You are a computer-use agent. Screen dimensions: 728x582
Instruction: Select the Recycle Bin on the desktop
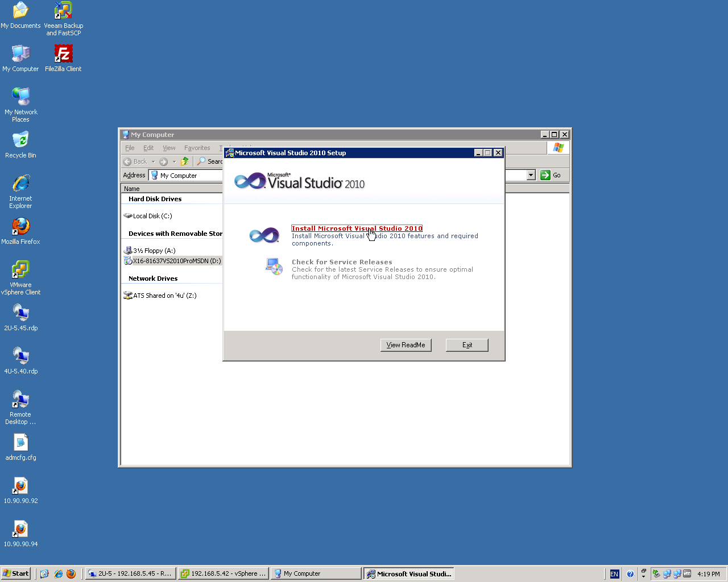[x=20, y=145]
